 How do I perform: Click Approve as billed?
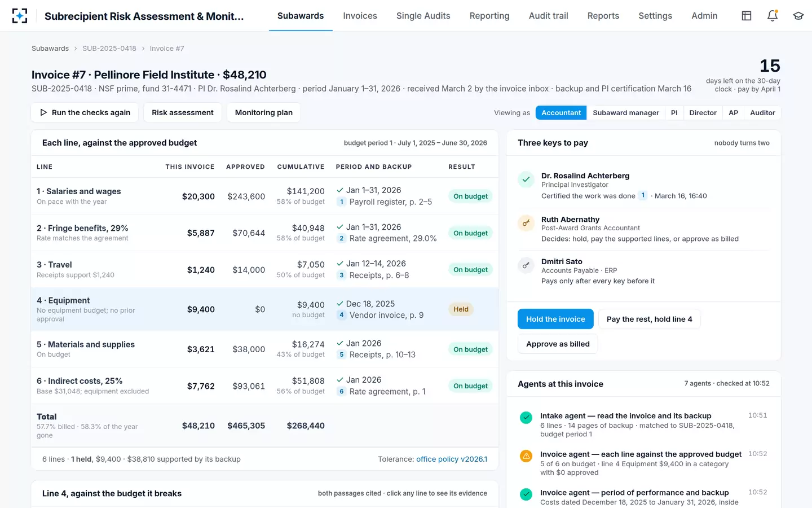tap(558, 344)
